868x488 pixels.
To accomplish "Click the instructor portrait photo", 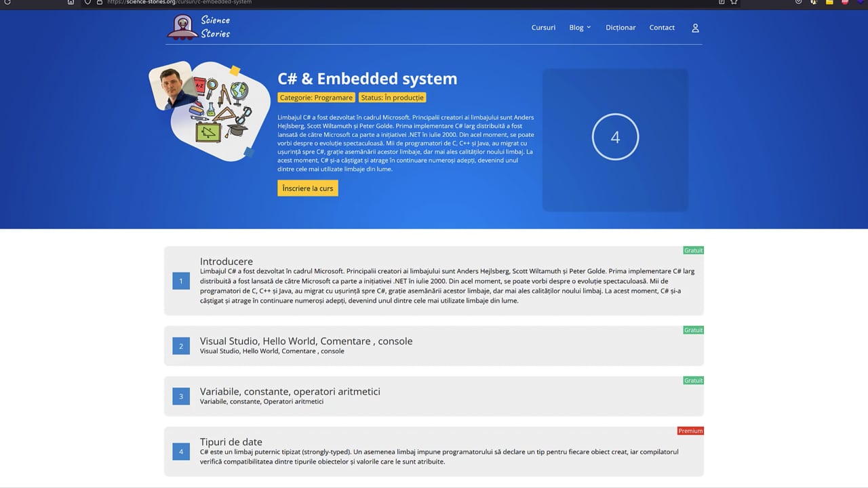I will pyautogui.click(x=172, y=85).
